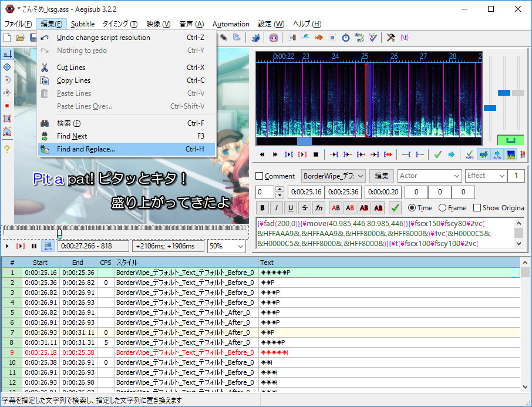The width and height of the screenshot is (532, 407).
Task: Pause the video playback
Action: 34,245
